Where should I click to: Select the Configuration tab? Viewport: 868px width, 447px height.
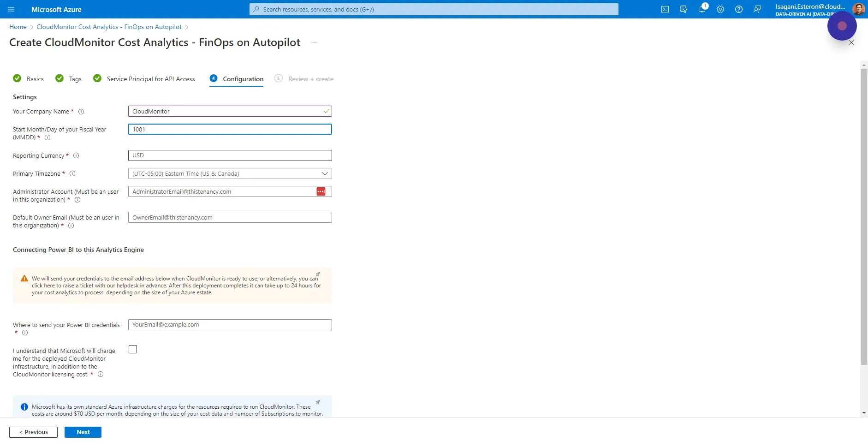point(236,79)
